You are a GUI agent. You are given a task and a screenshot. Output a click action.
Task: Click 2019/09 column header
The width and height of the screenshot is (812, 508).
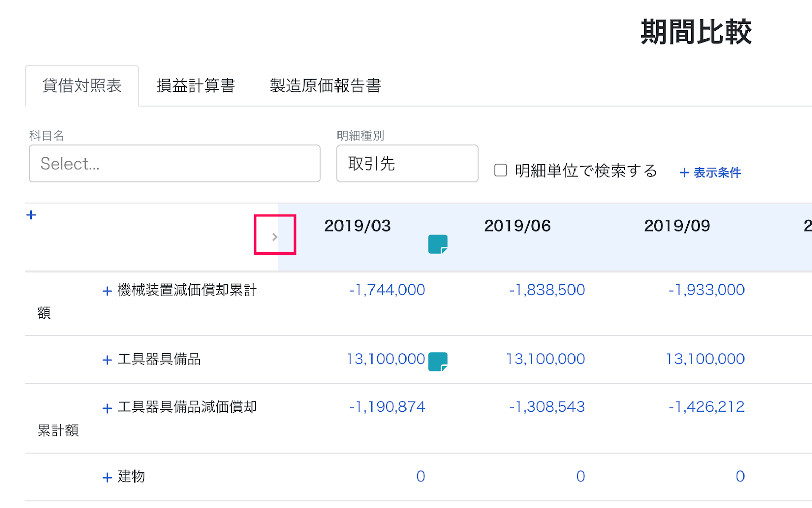coord(677,226)
